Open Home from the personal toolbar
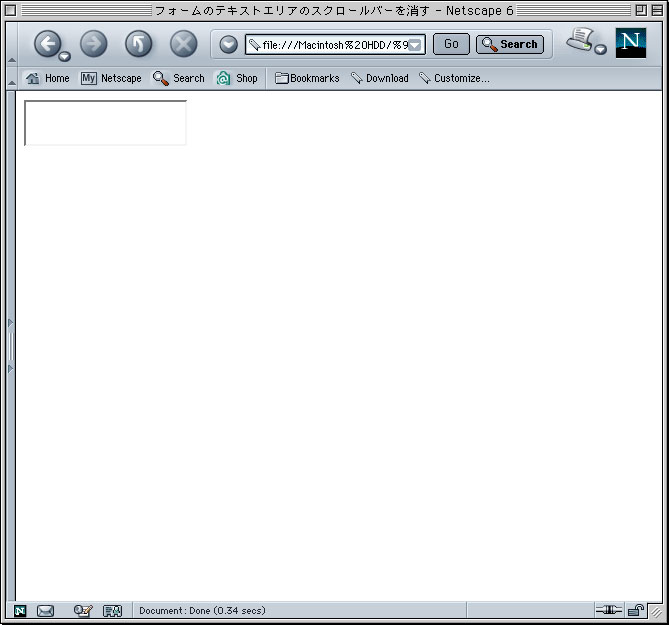The image size is (669, 625). pyautogui.click(x=47, y=78)
